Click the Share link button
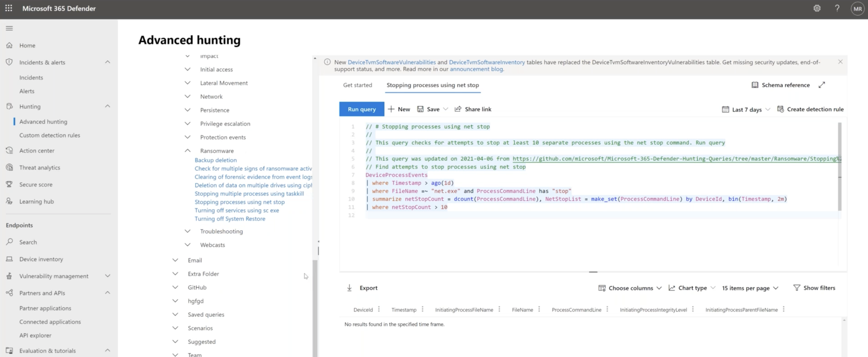The height and width of the screenshot is (357, 868). (x=473, y=109)
